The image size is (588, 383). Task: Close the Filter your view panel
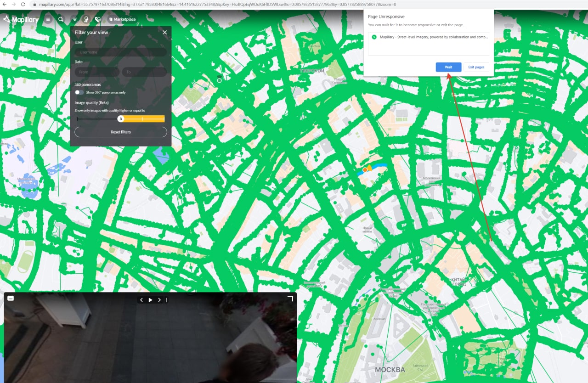165,32
